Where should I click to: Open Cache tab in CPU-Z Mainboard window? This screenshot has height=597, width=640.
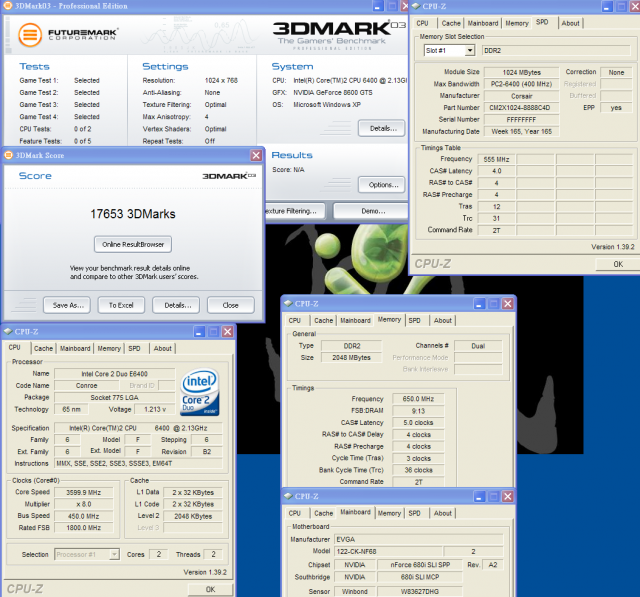click(x=324, y=513)
